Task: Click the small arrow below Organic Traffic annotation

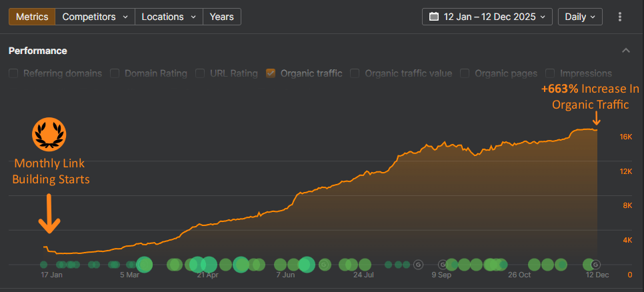Action: click(596, 119)
